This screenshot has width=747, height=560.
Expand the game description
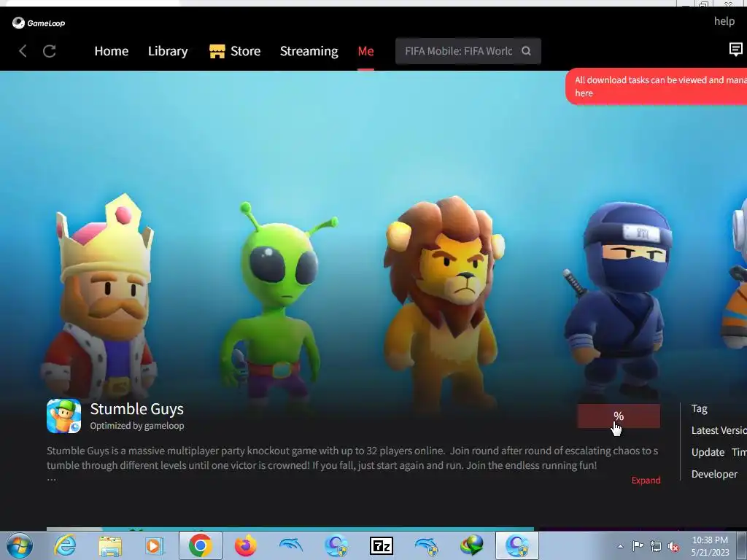coord(646,480)
